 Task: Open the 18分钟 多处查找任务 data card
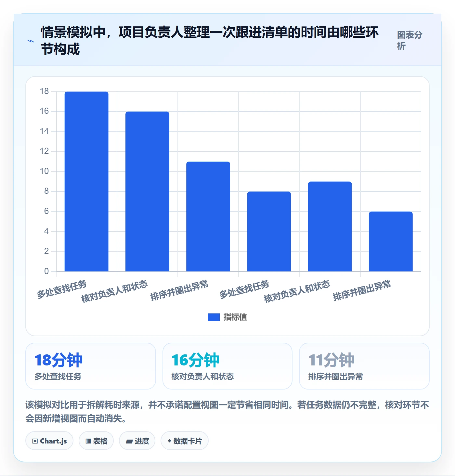click(91, 366)
